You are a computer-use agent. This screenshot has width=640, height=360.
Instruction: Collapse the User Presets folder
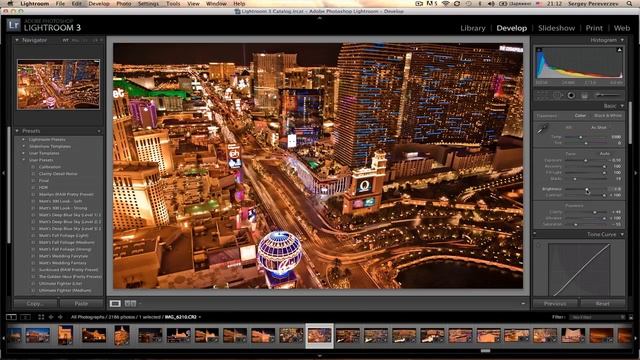[x=23, y=160]
